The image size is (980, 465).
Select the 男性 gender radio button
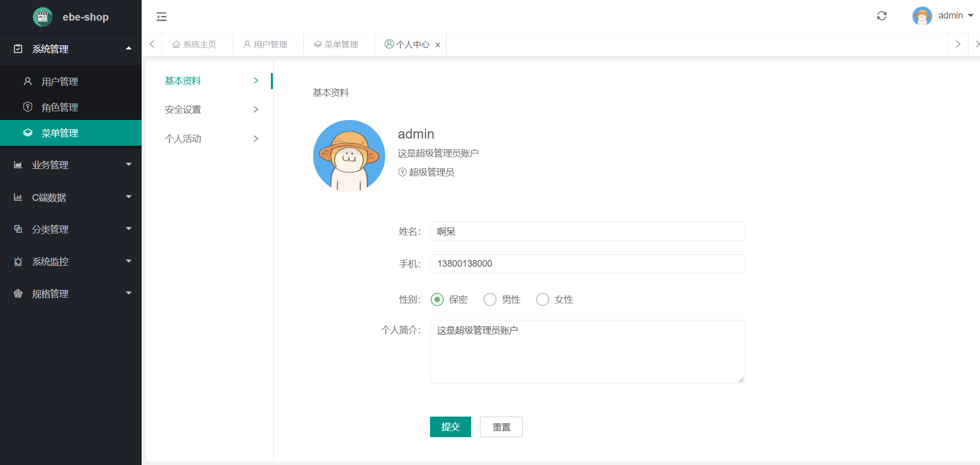click(490, 299)
